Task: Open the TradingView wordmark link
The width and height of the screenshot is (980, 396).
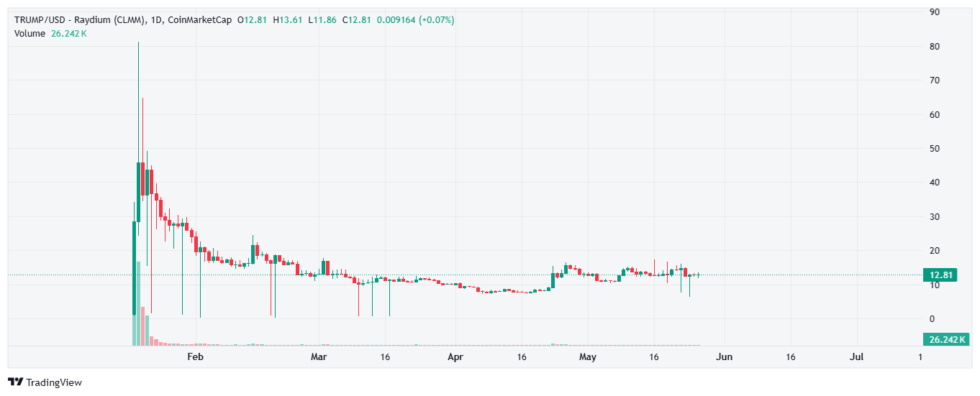Action: tap(54, 382)
